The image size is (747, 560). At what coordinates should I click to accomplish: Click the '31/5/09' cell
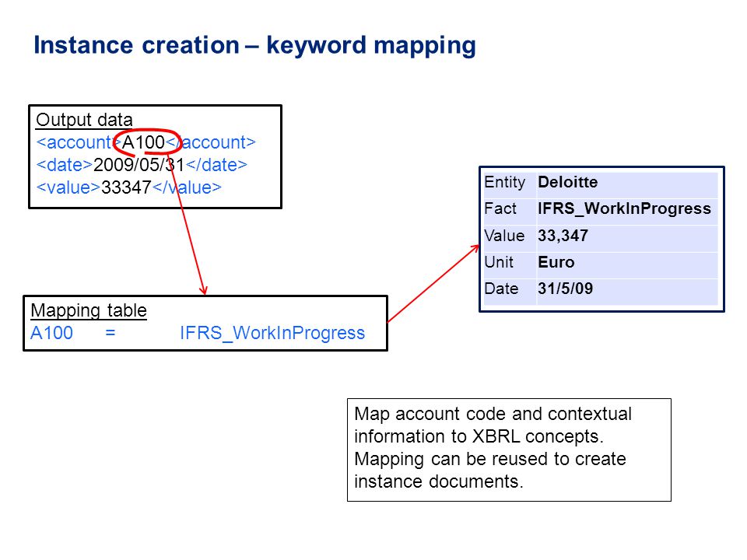pos(627,292)
